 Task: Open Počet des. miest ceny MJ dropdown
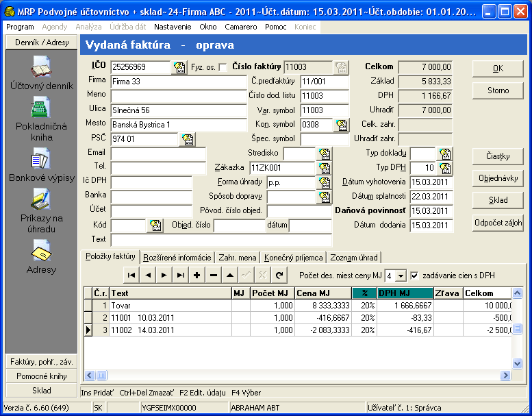(x=401, y=276)
